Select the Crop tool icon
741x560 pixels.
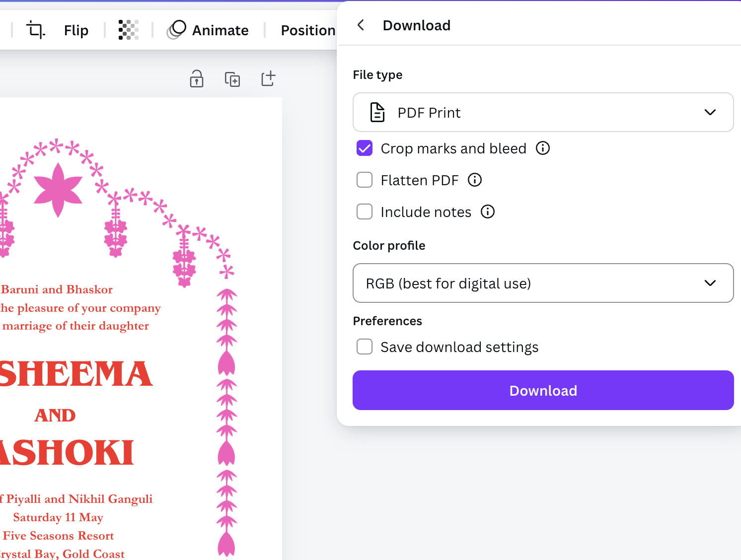[35, 30]
